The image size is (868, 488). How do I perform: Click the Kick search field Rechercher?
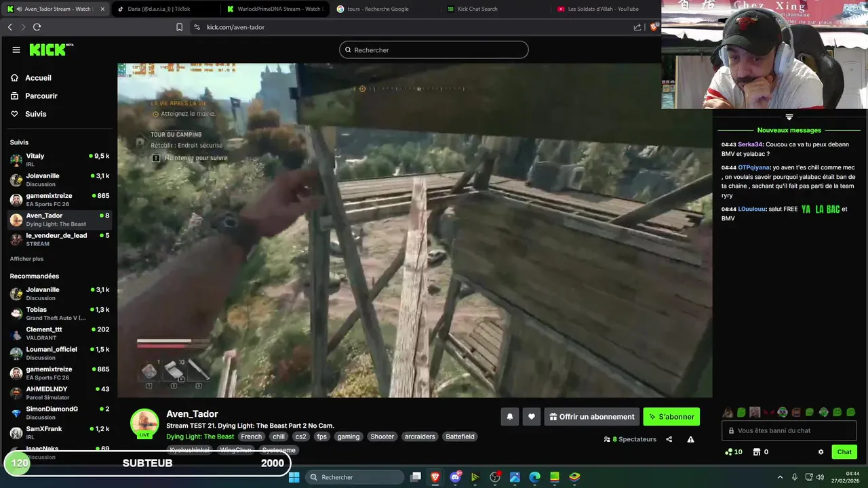(434, 49)
